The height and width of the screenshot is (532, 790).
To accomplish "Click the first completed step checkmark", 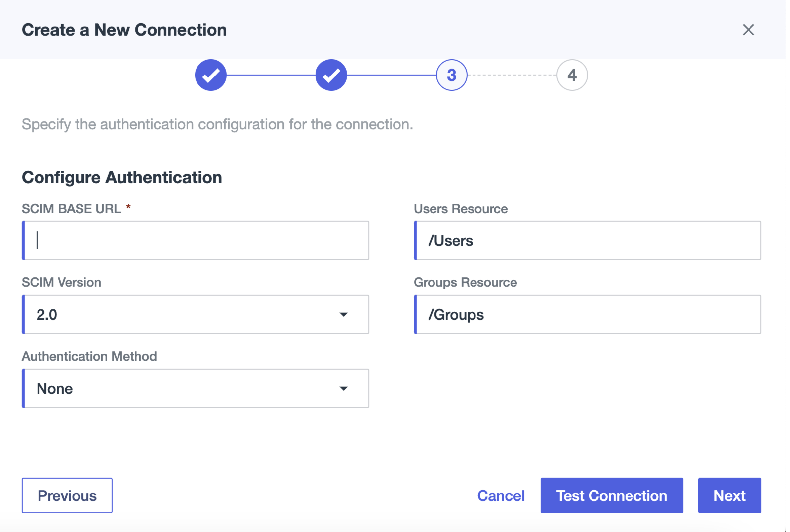I will (x=210, y=75).
